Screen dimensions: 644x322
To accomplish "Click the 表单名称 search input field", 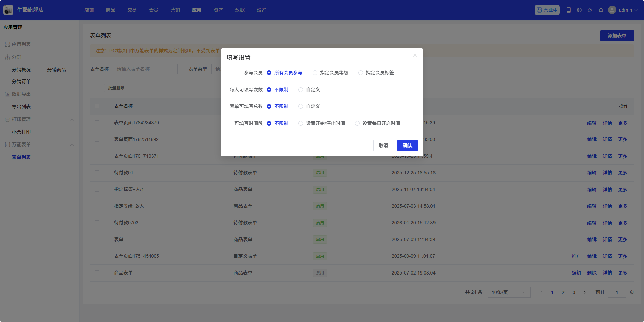I will 145,69.
